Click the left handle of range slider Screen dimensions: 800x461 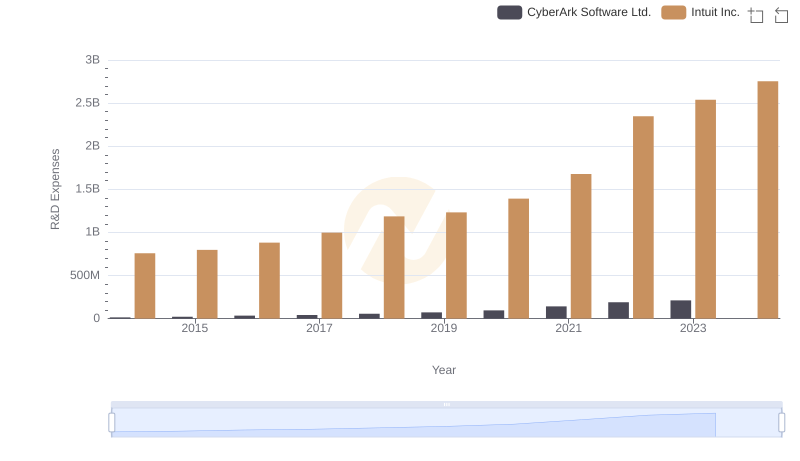coord(112,423)
